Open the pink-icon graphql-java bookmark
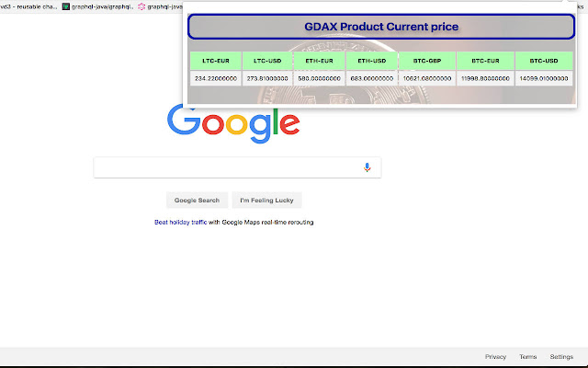Screen dimensions: 588x368 tap(160, 6)
